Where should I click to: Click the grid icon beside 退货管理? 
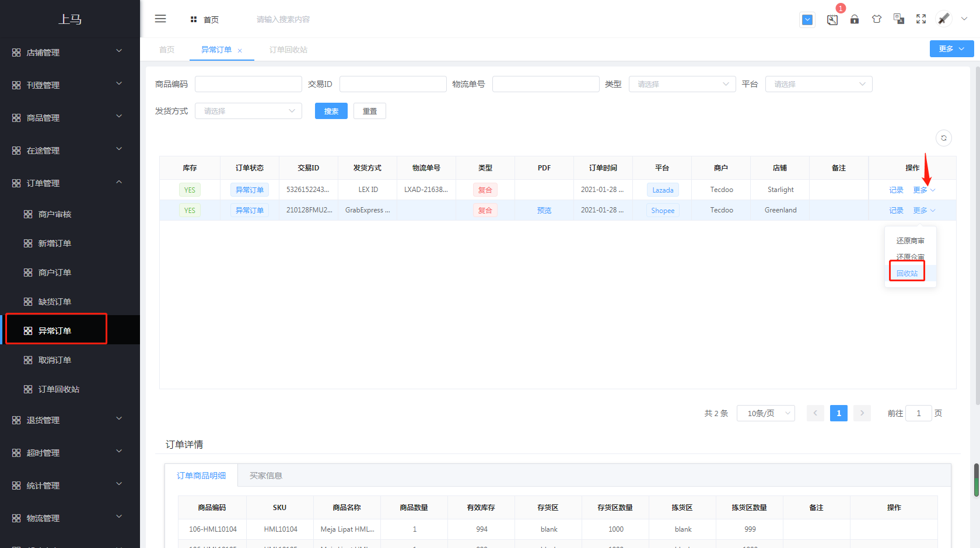(16, 420)
